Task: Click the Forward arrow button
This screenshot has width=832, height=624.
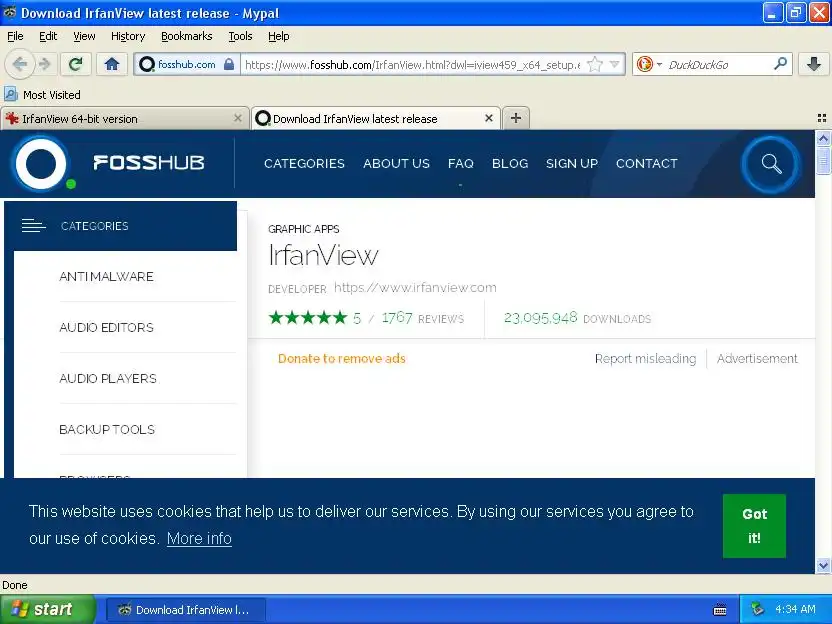Action: pos(45,65)
